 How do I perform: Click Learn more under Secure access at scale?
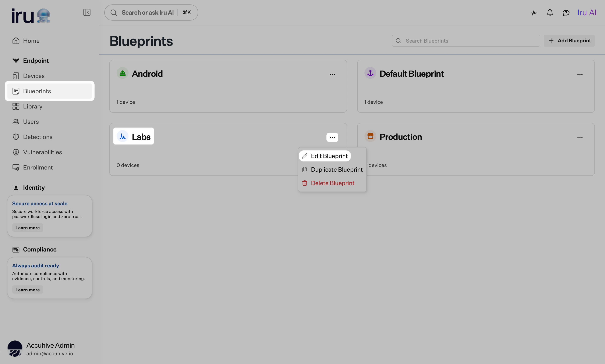[x=27, y=227]
